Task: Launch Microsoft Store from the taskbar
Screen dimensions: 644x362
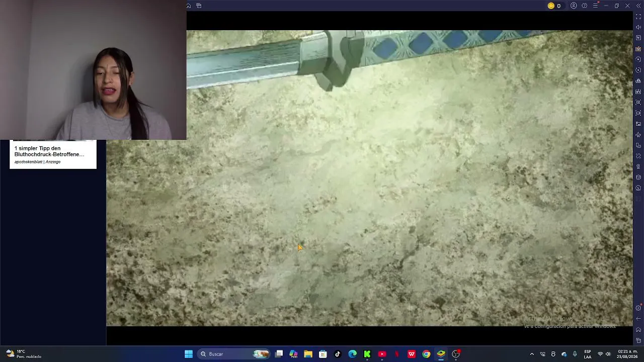Action: (x=323, y=354)
